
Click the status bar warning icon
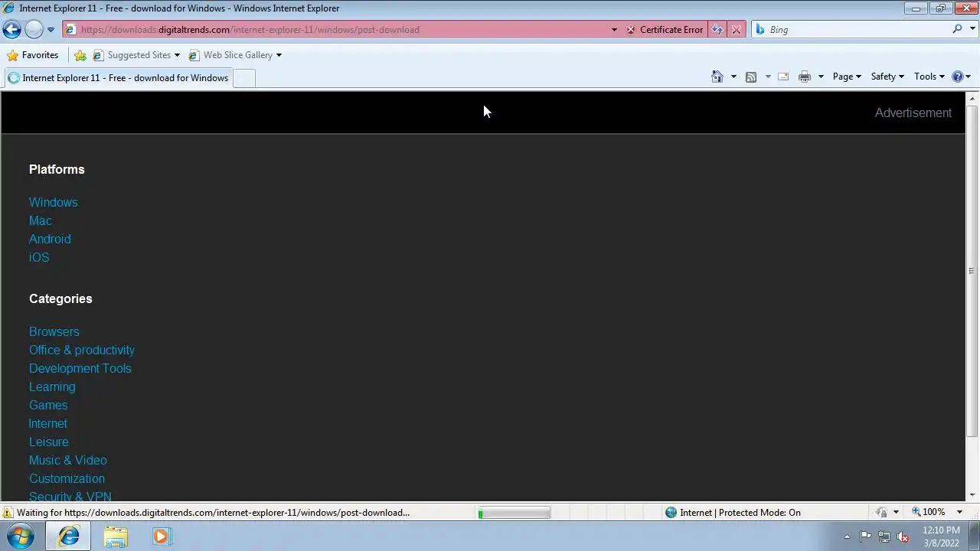coord(8,513)
